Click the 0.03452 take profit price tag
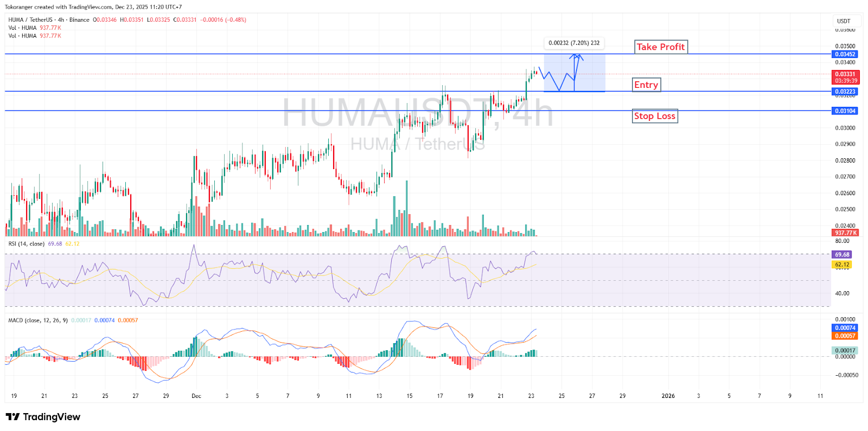Screen dimensions: 868x431 [845, 54]
